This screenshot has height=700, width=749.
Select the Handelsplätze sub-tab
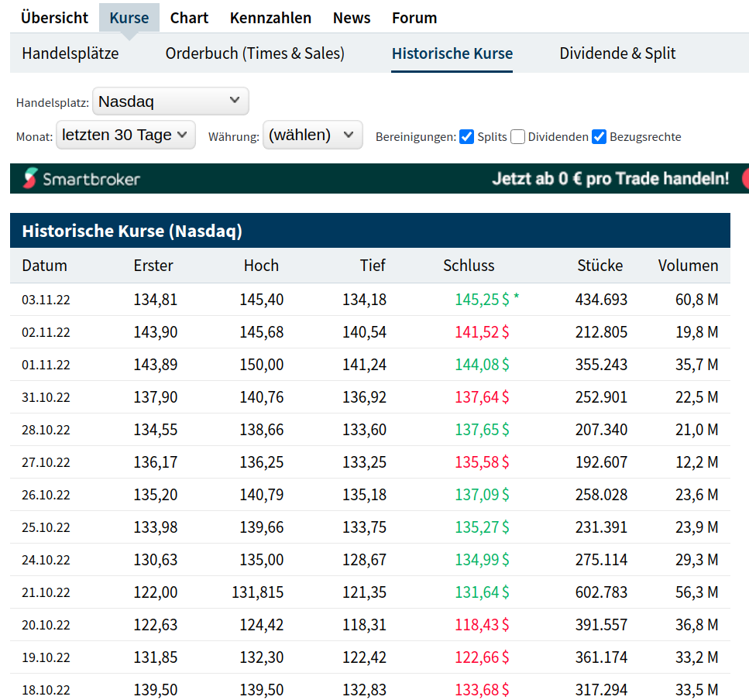point(70,53)
